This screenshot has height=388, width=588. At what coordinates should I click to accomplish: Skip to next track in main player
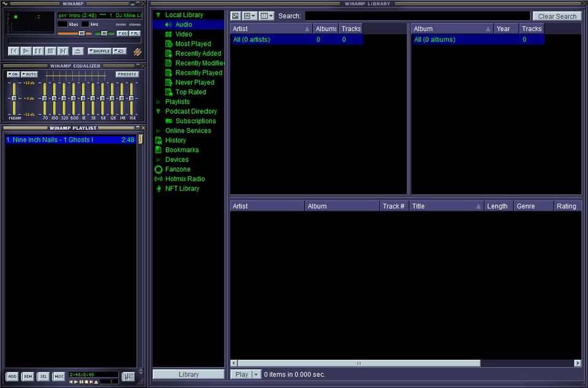pos(63,51)
